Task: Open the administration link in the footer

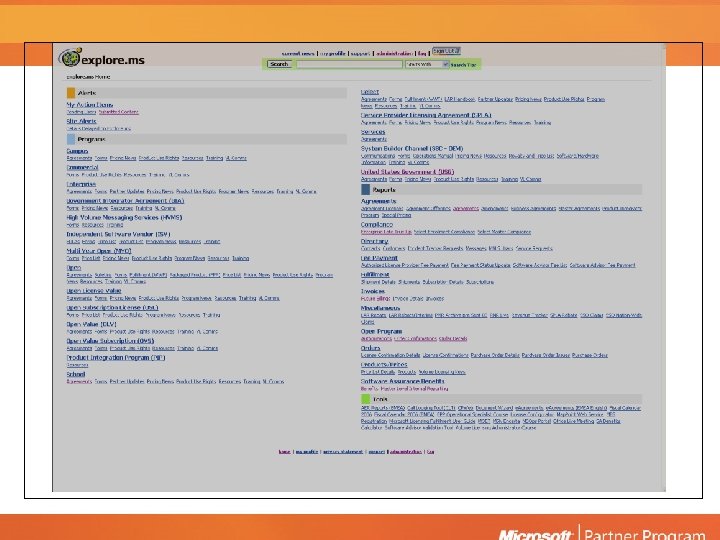Action: pyautogui.click(x=406, y=452)
